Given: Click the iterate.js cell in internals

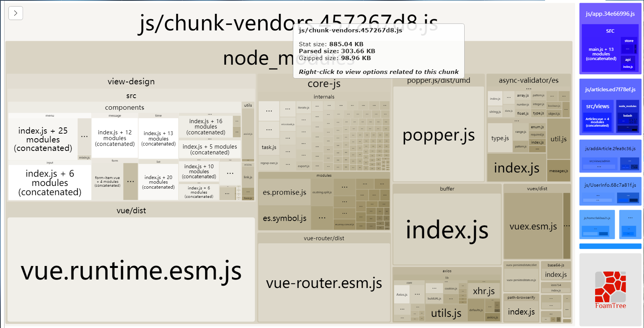Looking at the screenshot, I should [303, 108].
